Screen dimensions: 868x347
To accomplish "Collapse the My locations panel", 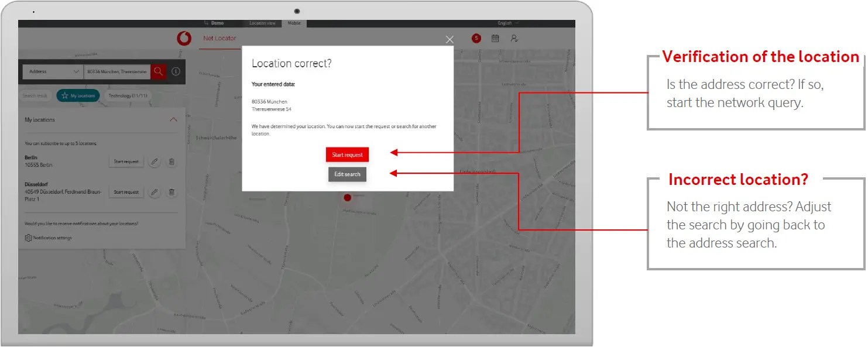I will pos(173,120).
